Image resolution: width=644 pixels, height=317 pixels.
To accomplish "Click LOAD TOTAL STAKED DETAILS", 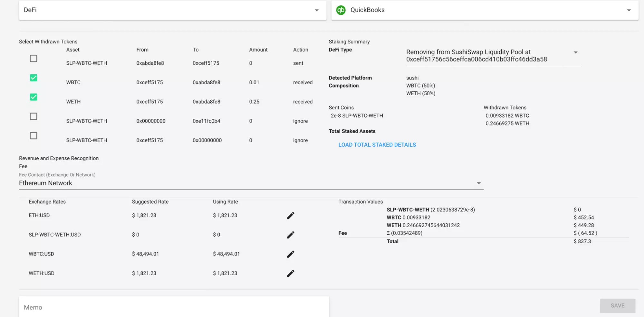I will click(377, 145).
